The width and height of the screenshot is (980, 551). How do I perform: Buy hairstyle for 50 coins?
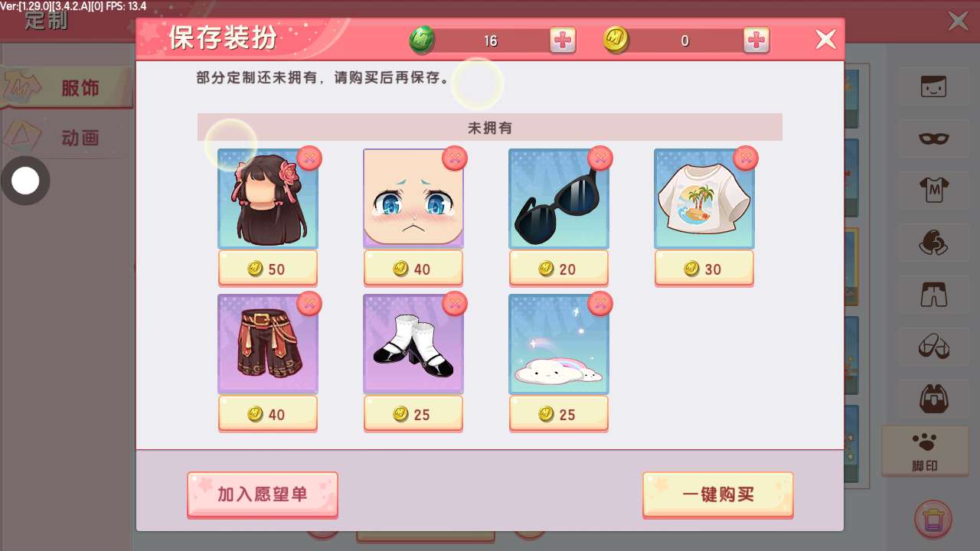pyautogui.click(x=268, y=269)
